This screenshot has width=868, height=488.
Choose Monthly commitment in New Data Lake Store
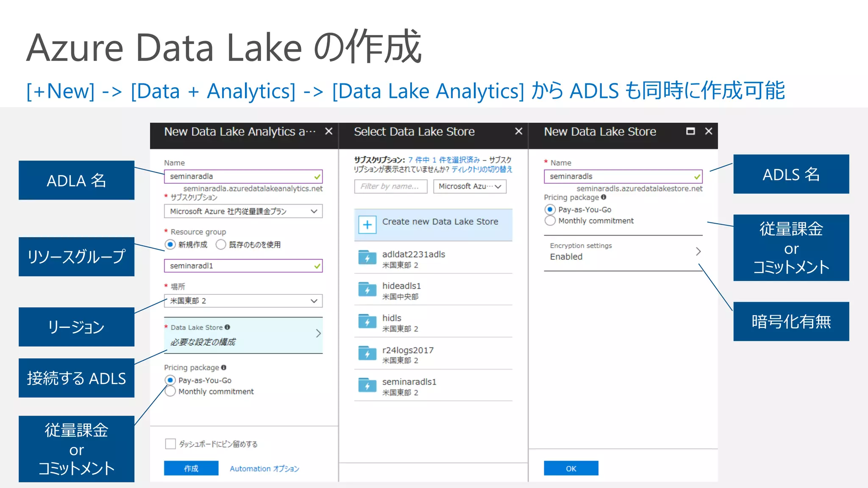click(x=550, y=221)
